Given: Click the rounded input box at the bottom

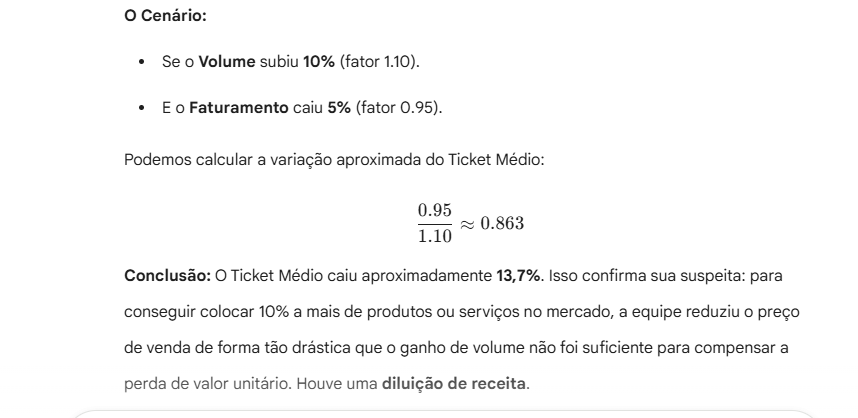Looking at the screenshot, I should tap(444, 414).
